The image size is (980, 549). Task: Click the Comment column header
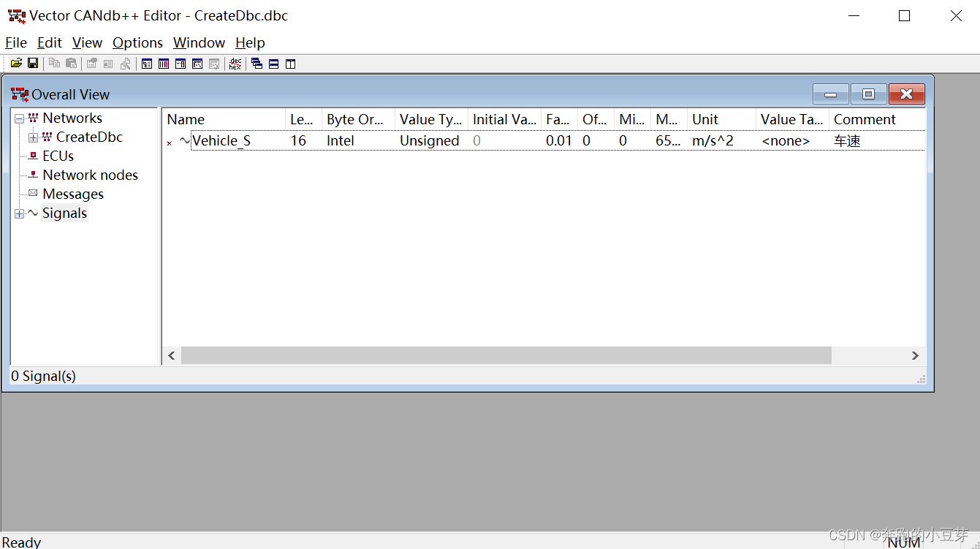point(877,119)
